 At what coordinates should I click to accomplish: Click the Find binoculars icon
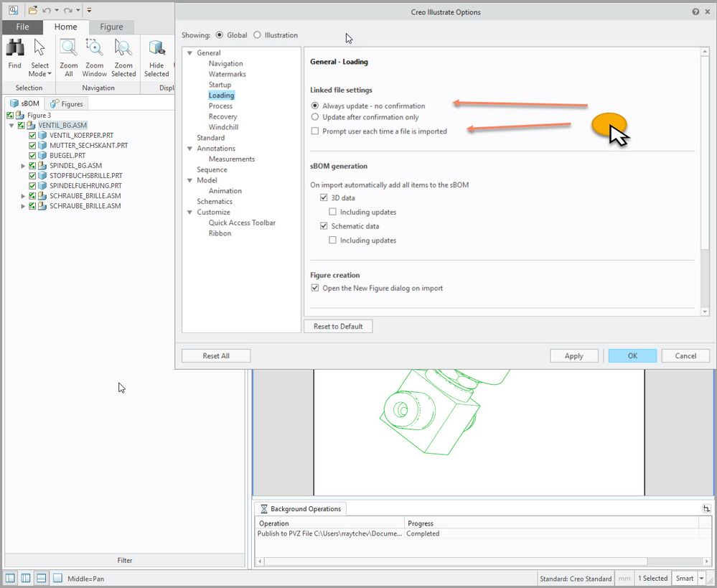point(14,49)
